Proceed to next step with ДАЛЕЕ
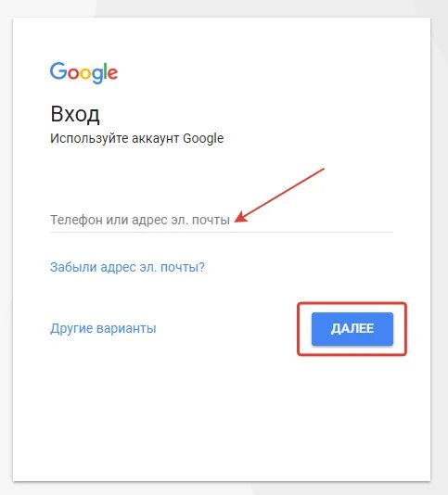The image size is (448, 495). (x=352, y=329)
